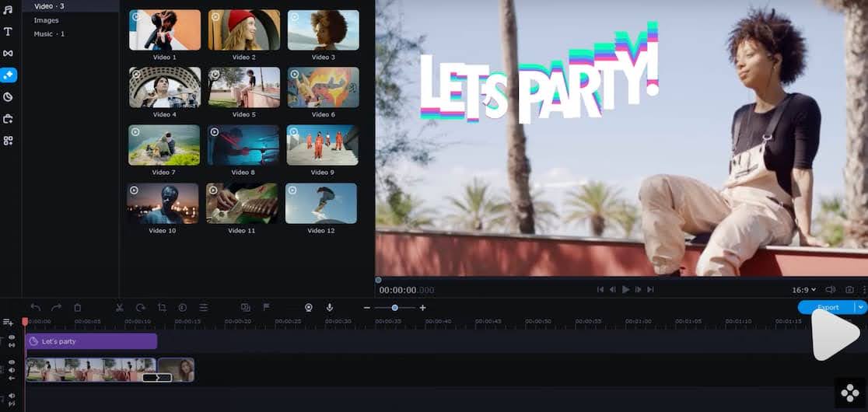This screenshot has width=868, height=412.
Task: Step one frame back in preview
Action: point(613,289)
